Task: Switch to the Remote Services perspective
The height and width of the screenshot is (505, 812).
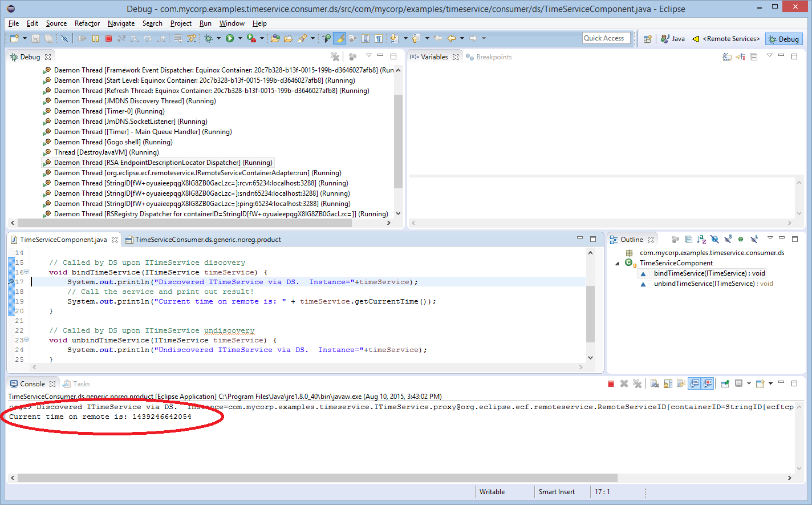Action: coord(726,39)
